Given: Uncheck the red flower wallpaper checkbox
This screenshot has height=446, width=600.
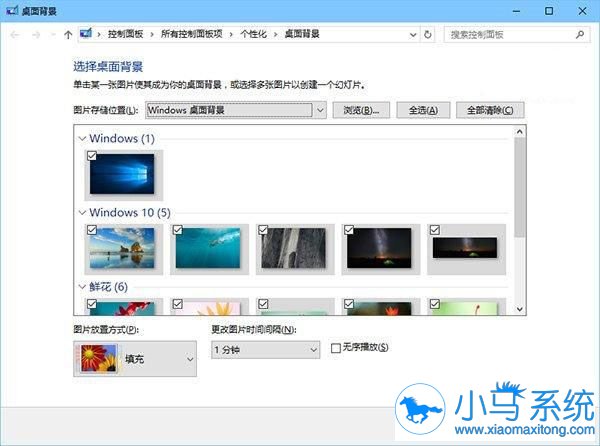Looking at the screenshot, I should 92,304.
